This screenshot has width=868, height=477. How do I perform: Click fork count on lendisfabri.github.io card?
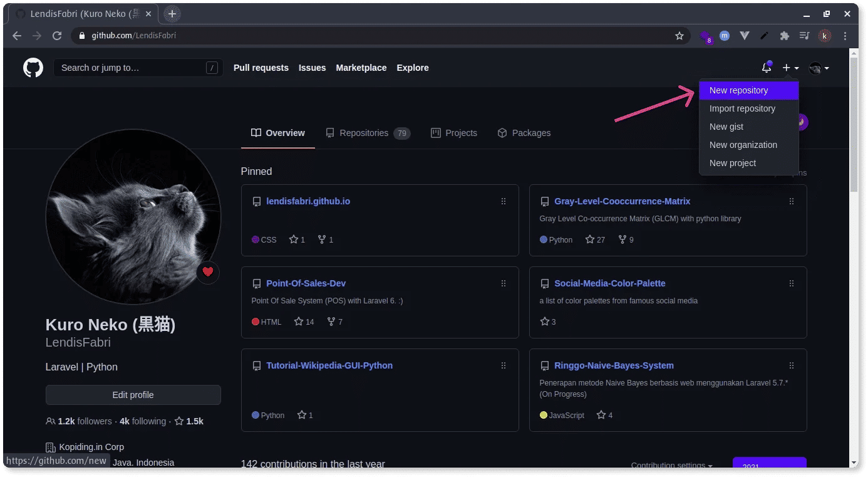click(326, 239)
